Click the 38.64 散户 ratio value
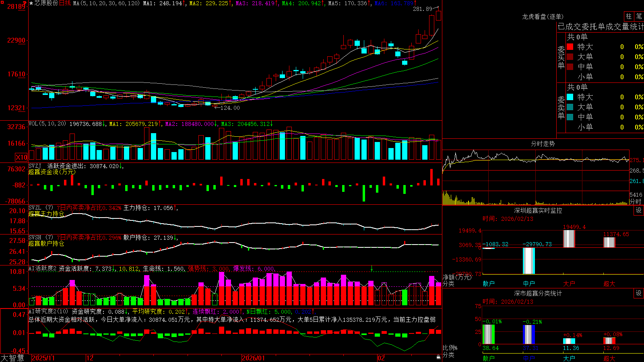The height and width of the screenshot is (362, 644). tap(491, 348)
